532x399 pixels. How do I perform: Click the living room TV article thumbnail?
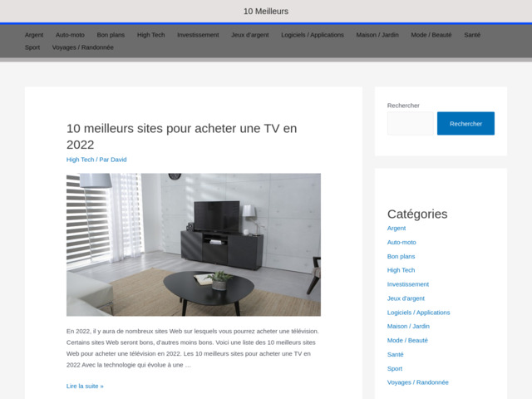[193, 244]
